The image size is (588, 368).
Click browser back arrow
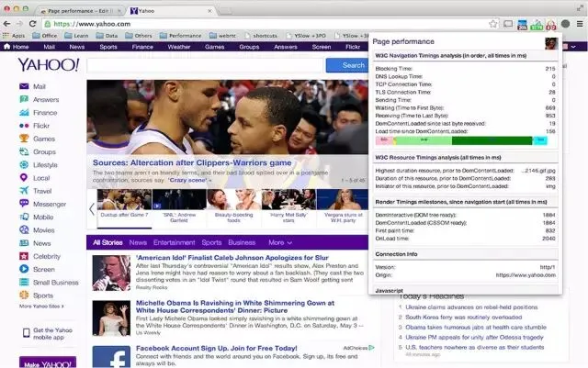pyautogui.click(x=6, y=24)
